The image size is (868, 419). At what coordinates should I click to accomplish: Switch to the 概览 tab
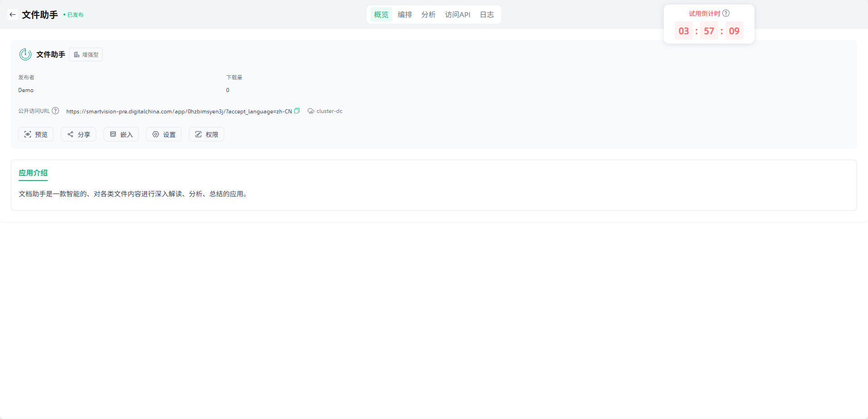[381, 15]
